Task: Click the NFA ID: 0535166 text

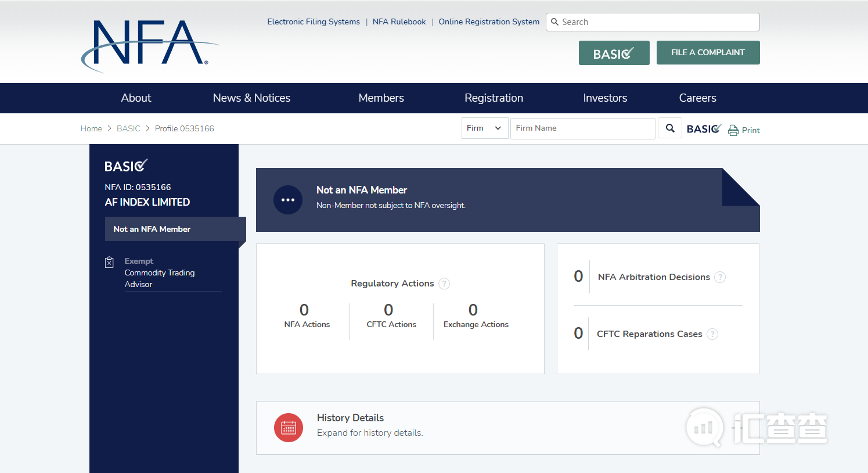Action: coord(138,187)
